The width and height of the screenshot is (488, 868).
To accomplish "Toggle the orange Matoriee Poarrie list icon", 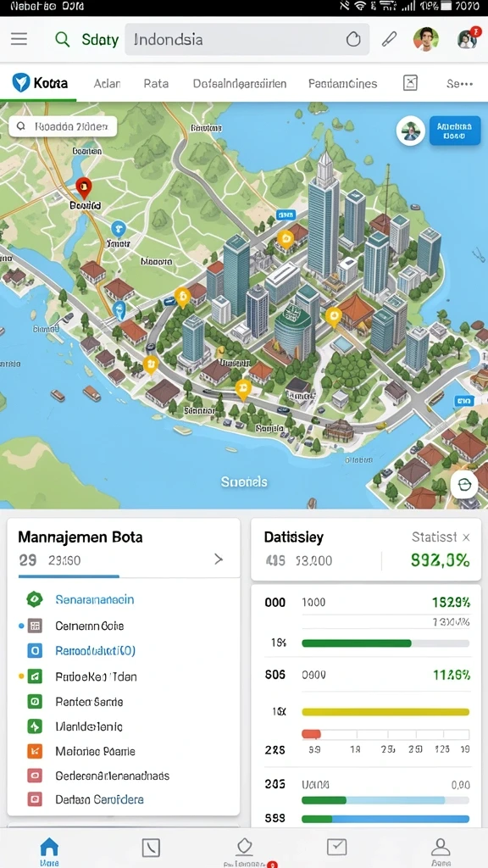I will pos(34,751).
